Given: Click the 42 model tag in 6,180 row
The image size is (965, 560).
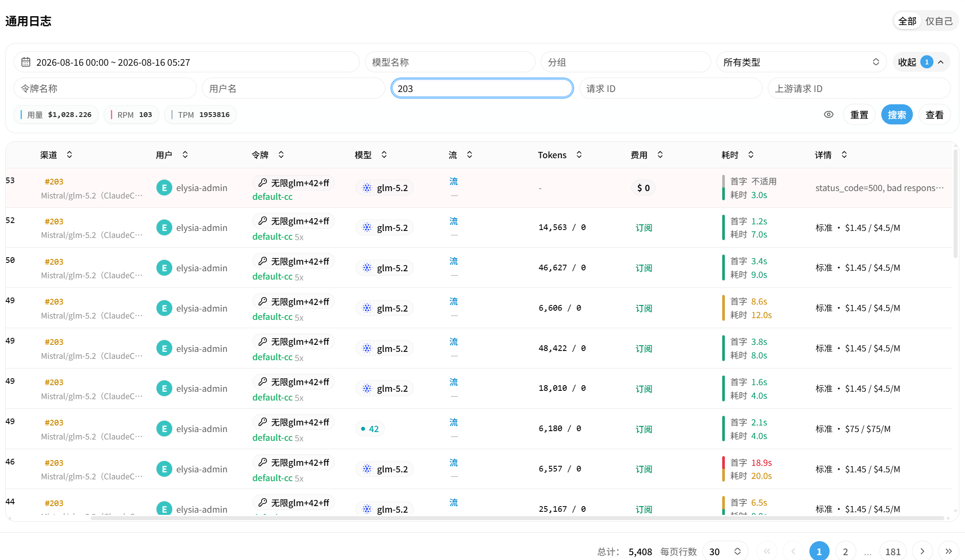Looking at the screenshot, I should [370, 429].
